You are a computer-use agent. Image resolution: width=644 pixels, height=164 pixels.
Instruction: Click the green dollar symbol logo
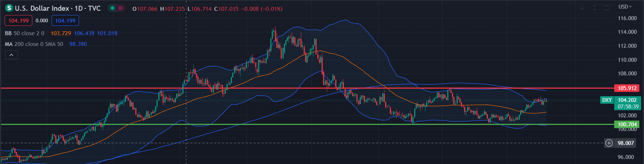pos(9,8)
